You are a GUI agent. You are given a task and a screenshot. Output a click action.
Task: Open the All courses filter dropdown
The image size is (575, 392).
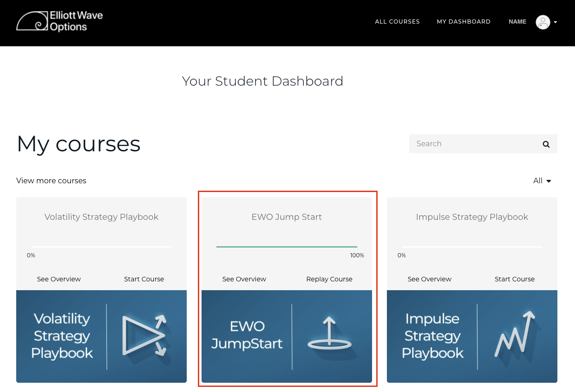coord(542,180)
